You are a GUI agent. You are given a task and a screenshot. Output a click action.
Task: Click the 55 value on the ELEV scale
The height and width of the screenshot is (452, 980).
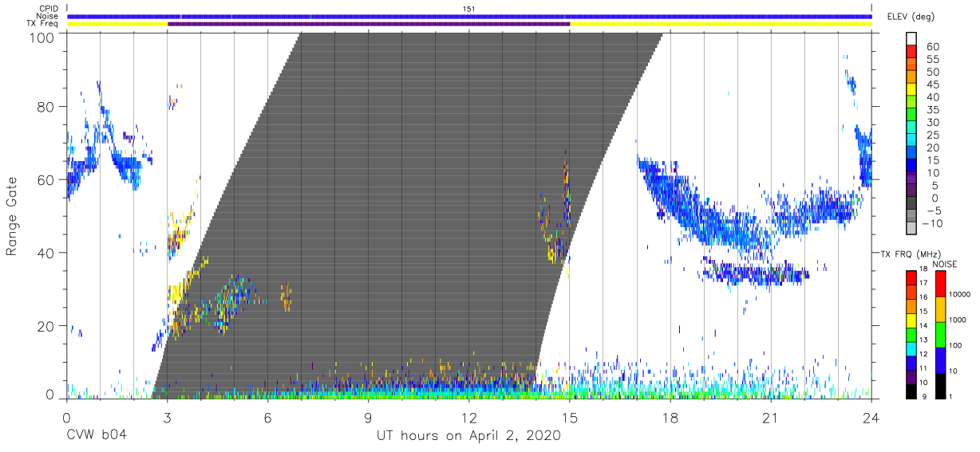(x=932, y=60)
